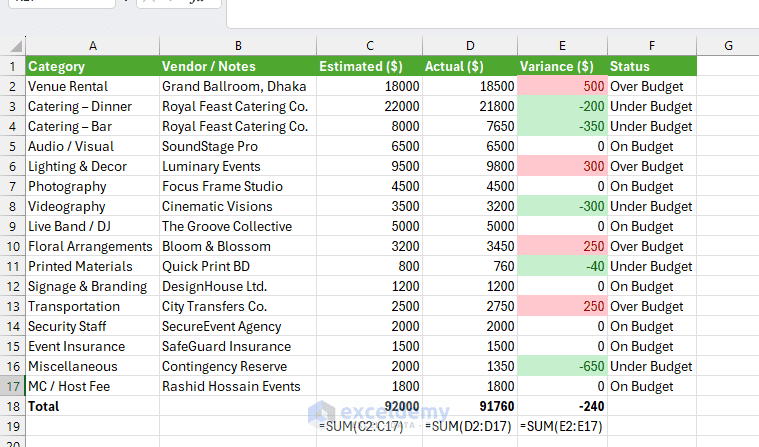The image size is (759, 447).
Task: Select the =SUM(D2:D17) formula cell
Action: [x=470, y=426]
